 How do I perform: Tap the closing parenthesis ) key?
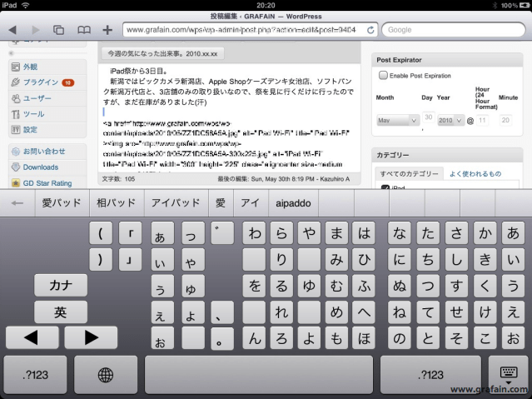[x=101, y=259]
